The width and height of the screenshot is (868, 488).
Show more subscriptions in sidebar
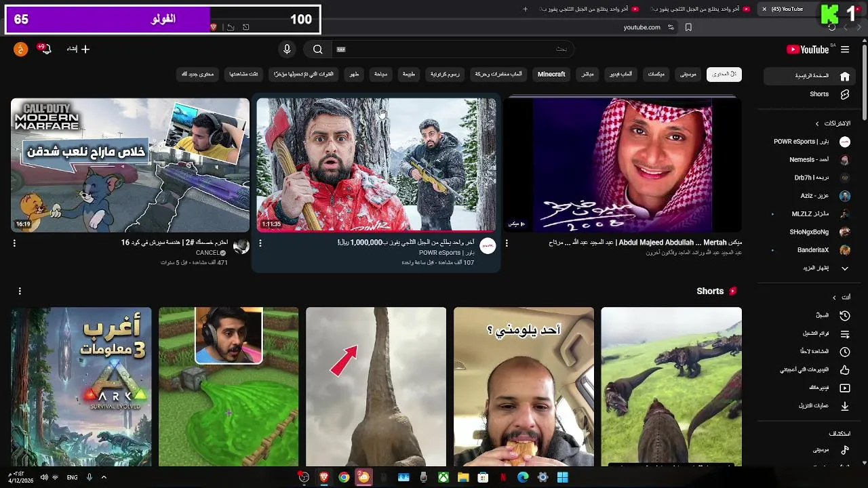[810, 268]
